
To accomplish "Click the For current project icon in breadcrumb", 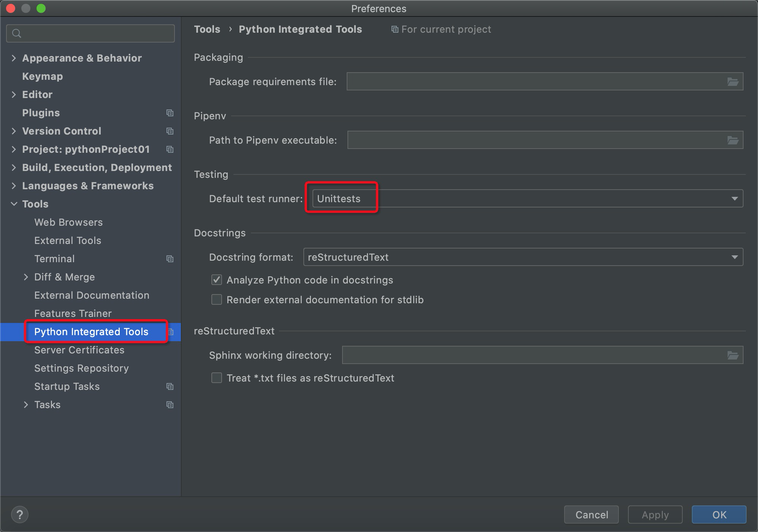I will coord(395,29).
